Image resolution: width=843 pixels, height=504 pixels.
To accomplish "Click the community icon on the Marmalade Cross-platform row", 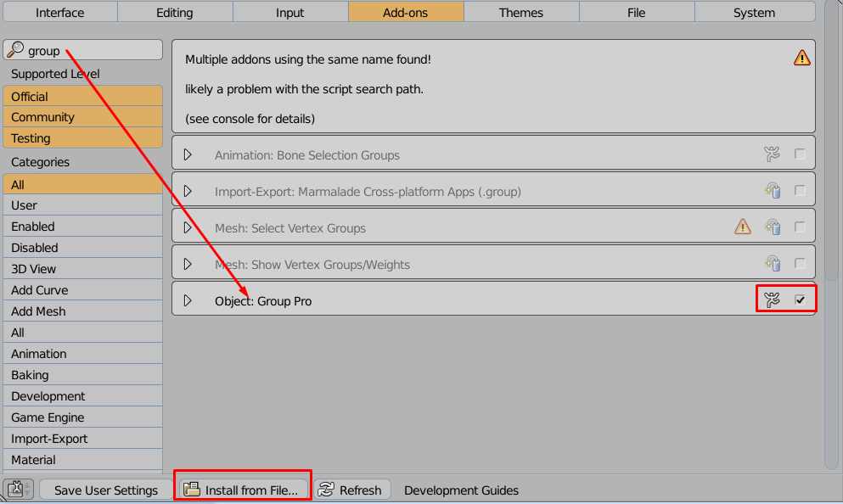I will pyautogui.click(x=773, y=190).
